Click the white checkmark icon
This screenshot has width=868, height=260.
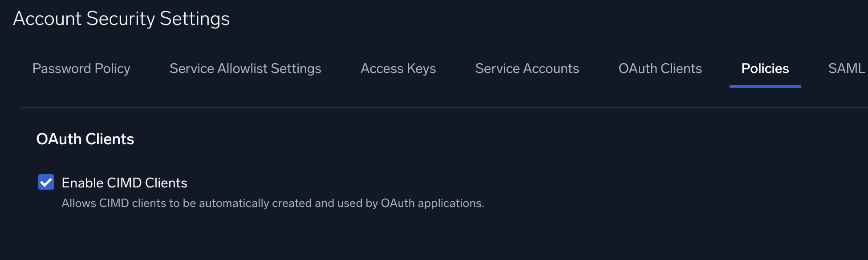46,182
